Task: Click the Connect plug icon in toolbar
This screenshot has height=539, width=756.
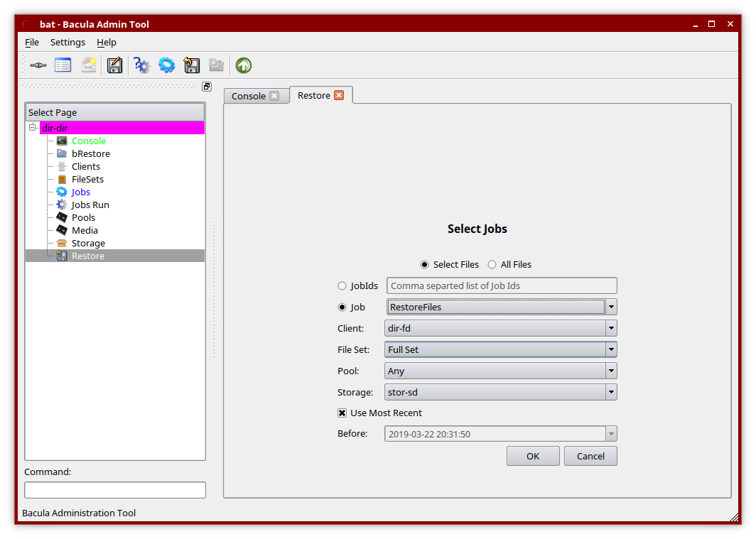Action: pos(38,65)
